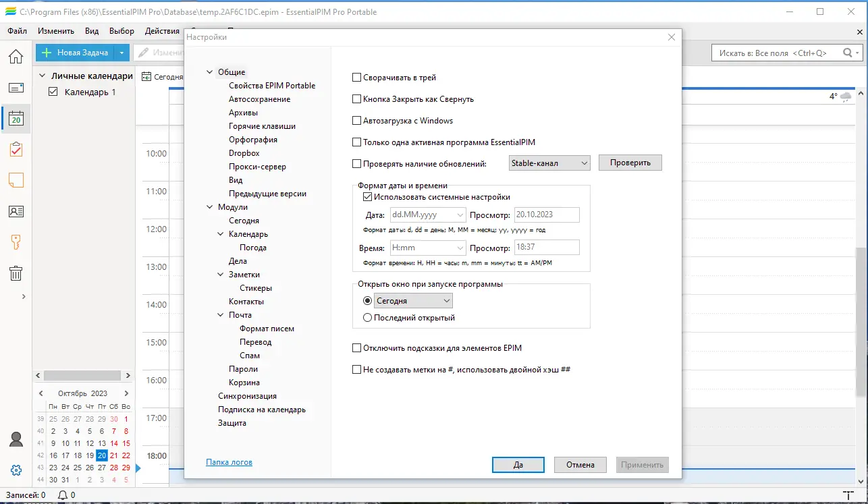Select "Горячие клавиши" in settings tree
The image size is (868, 504).
[x=262, y=126]
